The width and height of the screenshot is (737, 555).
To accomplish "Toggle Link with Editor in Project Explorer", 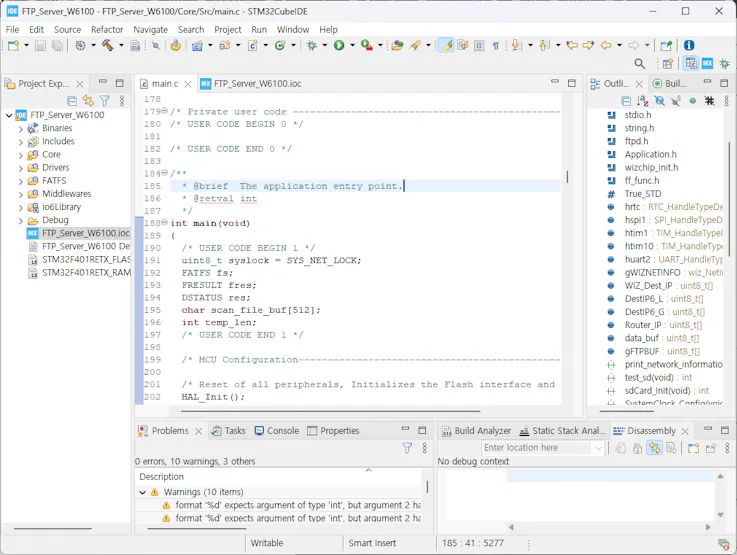I will 88,101.
